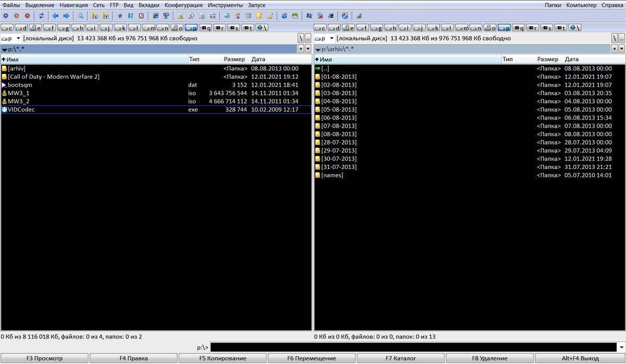This screenshot has width=626, height=364.
Task: Switch left panel to drive k
Action: (x=121, y=28)
